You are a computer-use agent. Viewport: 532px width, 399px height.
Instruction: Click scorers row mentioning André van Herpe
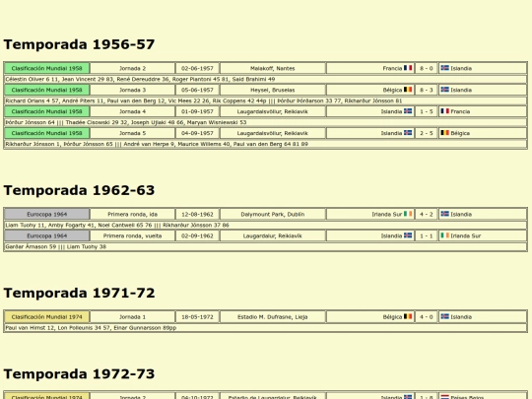click(x=266, y=144)
